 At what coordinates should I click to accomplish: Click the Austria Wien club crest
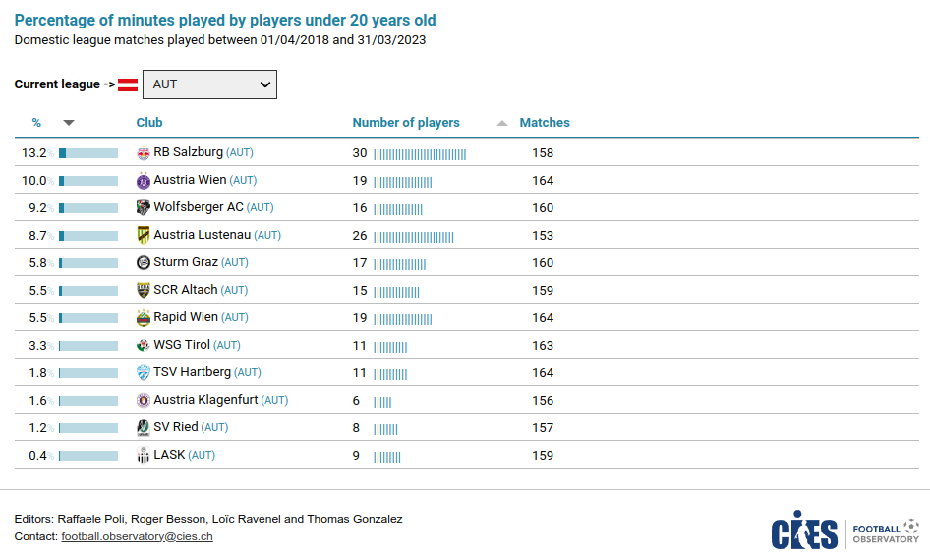(143, 181)
